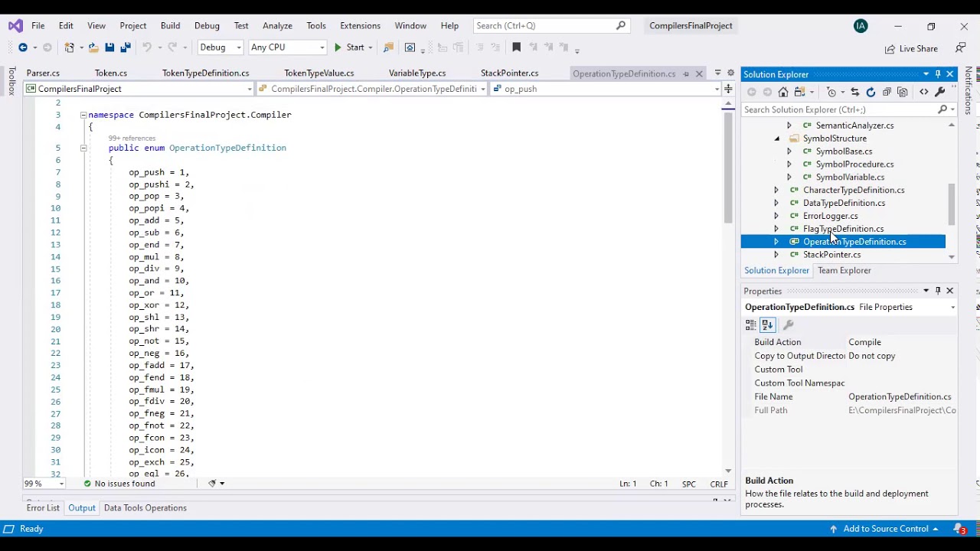This screenshot has width=980, height=551.
Task: Switch to the TokenTypeValue.cs tab
Action: point(318,73)
